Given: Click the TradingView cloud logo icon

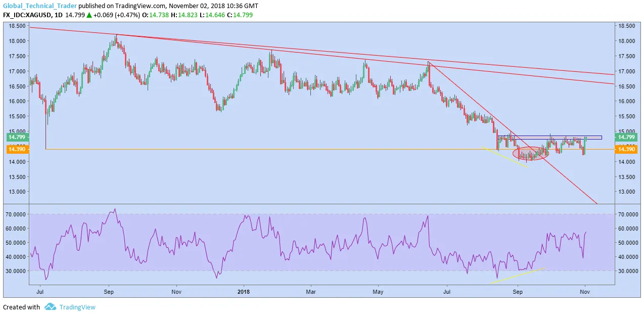Looking at the screenshot, I should click(x=50, y=307).
